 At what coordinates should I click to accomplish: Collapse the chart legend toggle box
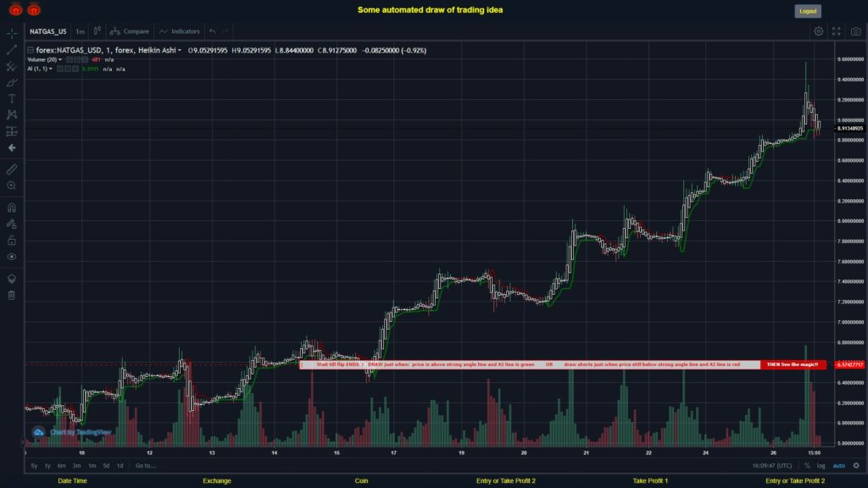tap(31, 50)
